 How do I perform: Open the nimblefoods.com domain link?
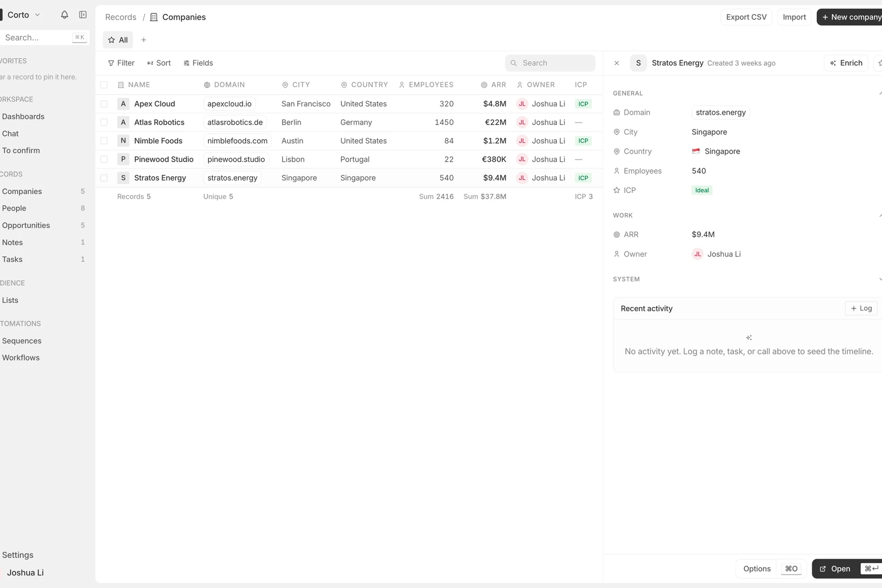tap(237, 141)
